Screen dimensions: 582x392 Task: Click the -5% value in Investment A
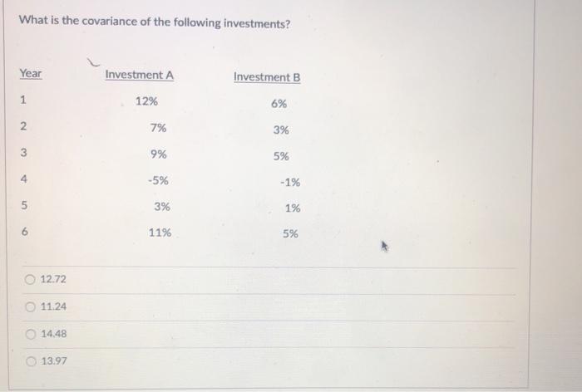[158, 180]
